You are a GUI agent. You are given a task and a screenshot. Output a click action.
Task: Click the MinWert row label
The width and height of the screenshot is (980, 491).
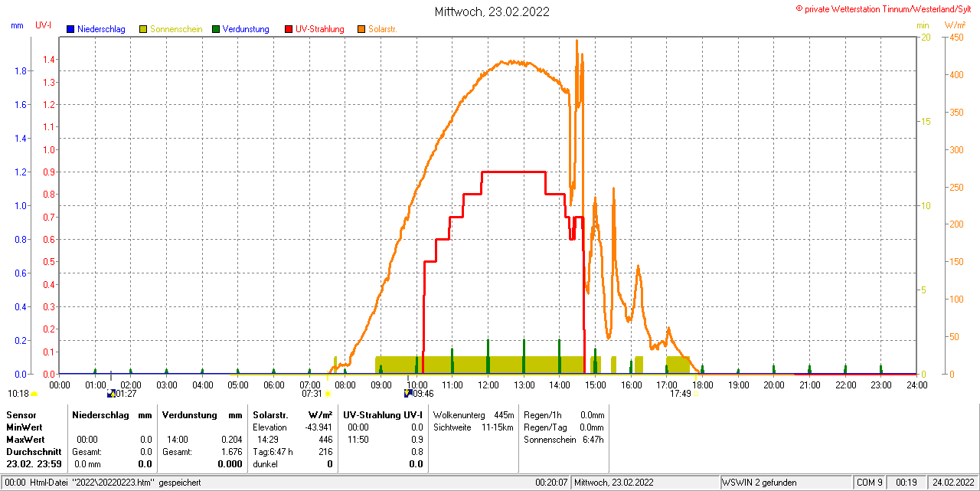(24, 427)
